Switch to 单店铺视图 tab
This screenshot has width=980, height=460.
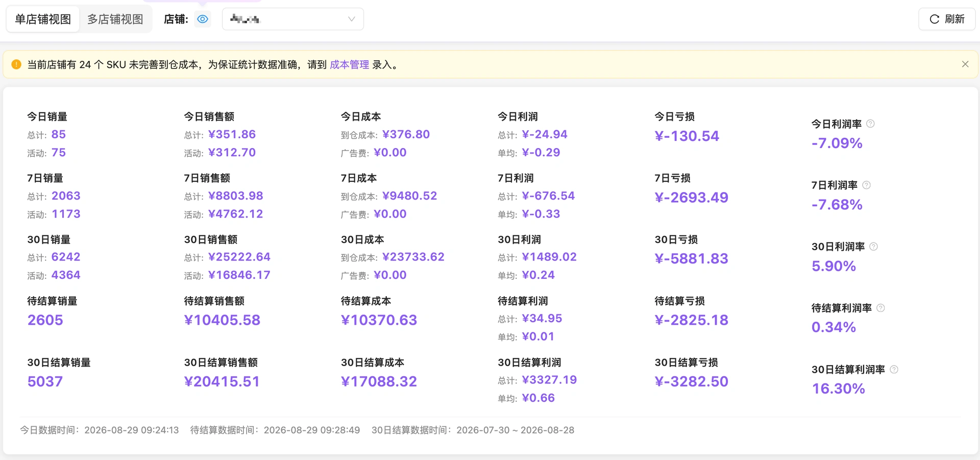coord(43,19)
